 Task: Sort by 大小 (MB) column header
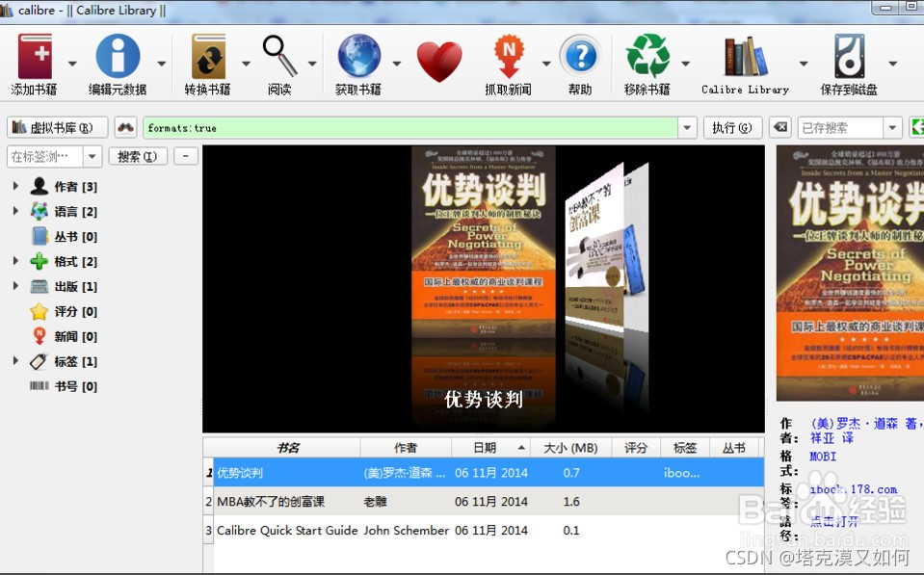coord(571,448)
